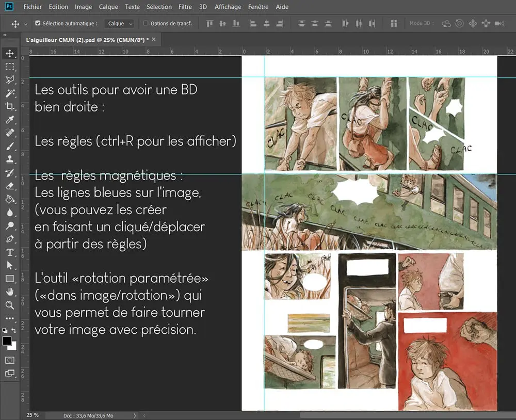This screenshot has width=516, height=420.
Task: Click the 25 % zoom level field
Action: pos(32,415)
